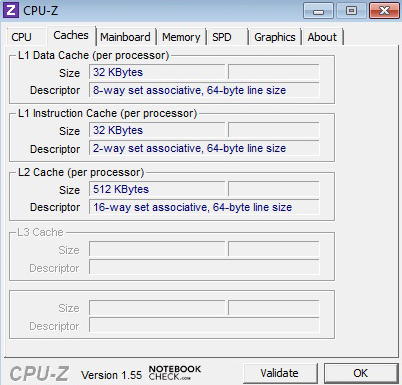
Task: Click the L1 Data Cache size field
Action: click(157, 72)
